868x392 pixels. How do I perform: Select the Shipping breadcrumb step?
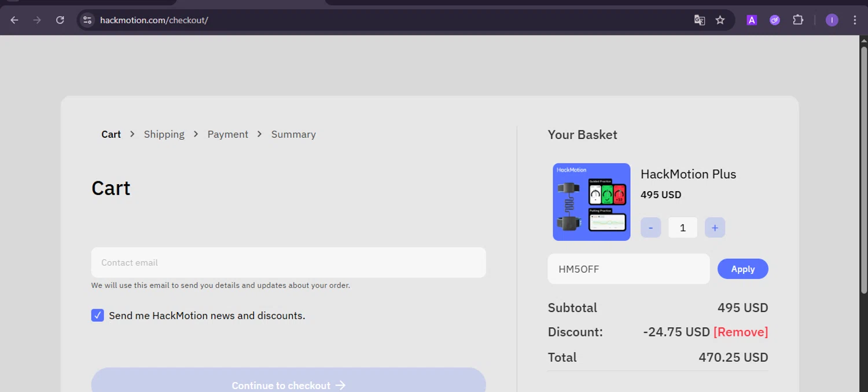pos(164,134)
